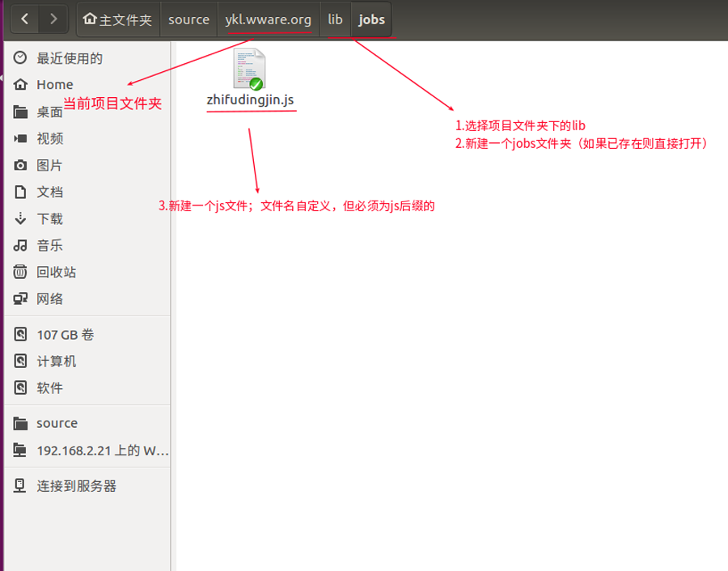
Task: Go back with the left arrow button
Action: point(25,19)
